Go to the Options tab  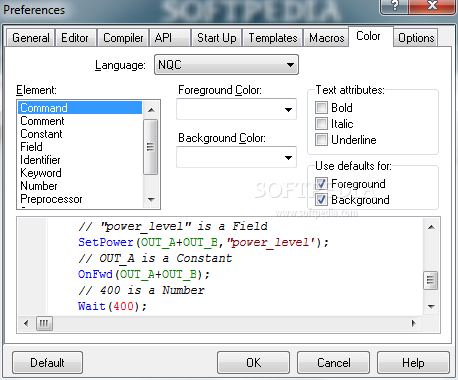[x=416, y=38]
